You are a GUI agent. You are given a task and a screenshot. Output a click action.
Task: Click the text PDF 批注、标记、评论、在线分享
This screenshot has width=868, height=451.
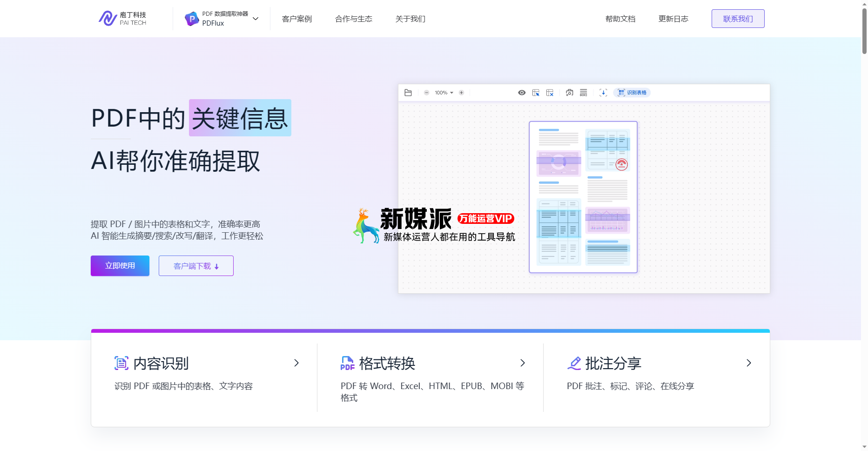[x=631, y=386]
